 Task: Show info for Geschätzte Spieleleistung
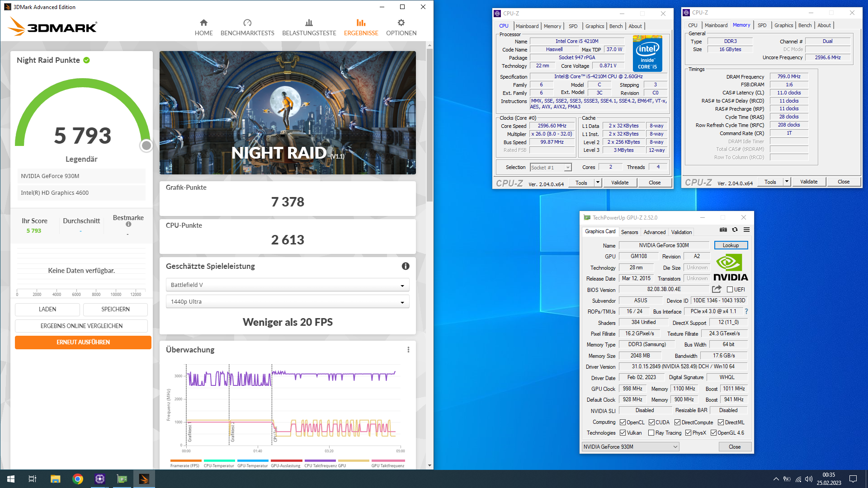pos(406,266)
